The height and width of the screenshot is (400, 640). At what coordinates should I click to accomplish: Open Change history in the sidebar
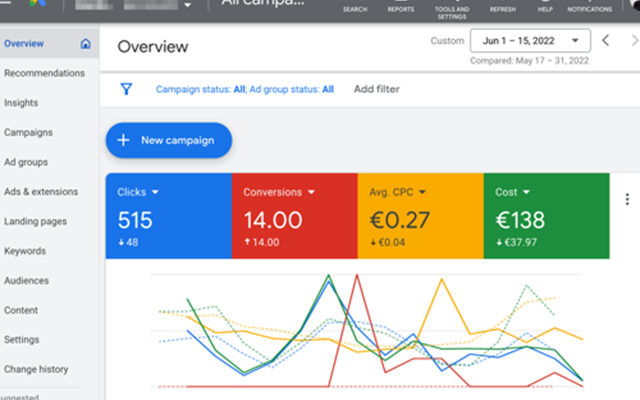[36, 369]
